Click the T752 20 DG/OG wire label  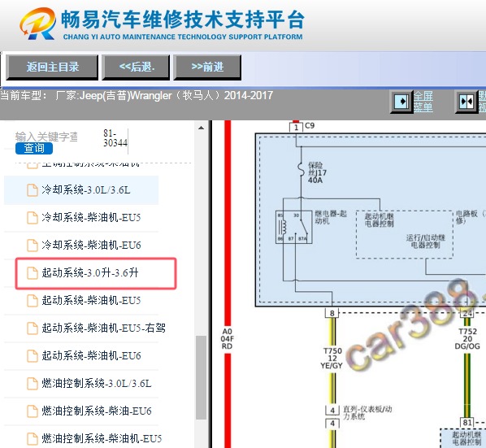pos(467,339)
